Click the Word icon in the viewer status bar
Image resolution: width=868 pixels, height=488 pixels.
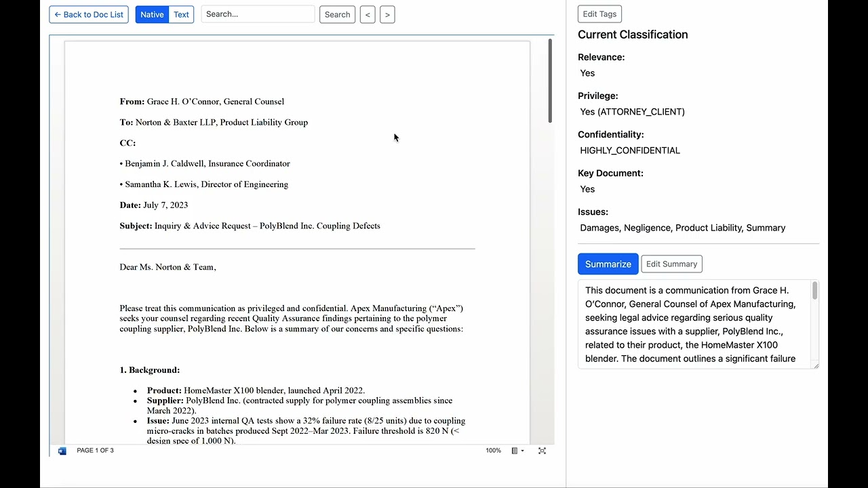pos(62,451)
